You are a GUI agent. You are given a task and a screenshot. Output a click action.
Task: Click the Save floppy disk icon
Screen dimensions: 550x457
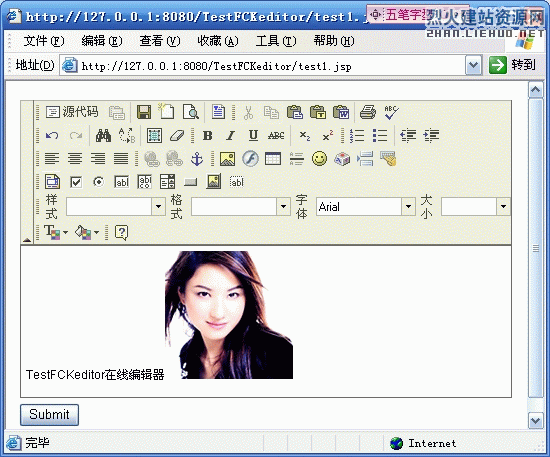click(144, 112)
